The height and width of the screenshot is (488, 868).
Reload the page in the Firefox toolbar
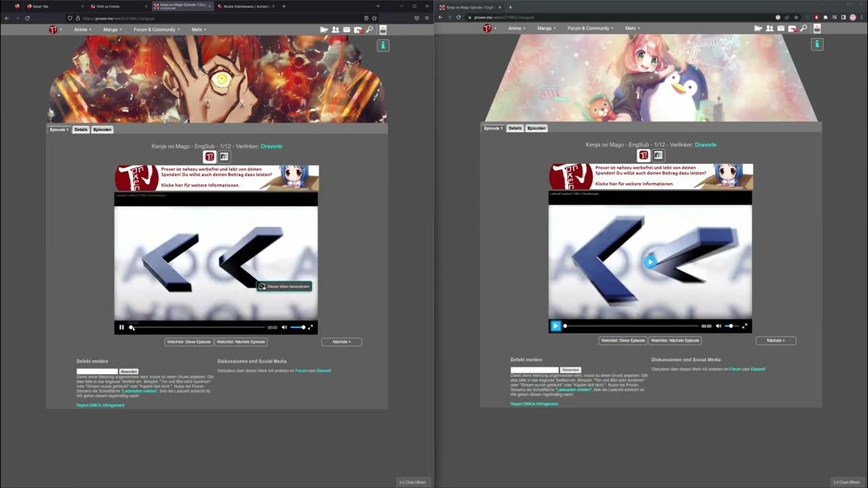tap(27, 18)
